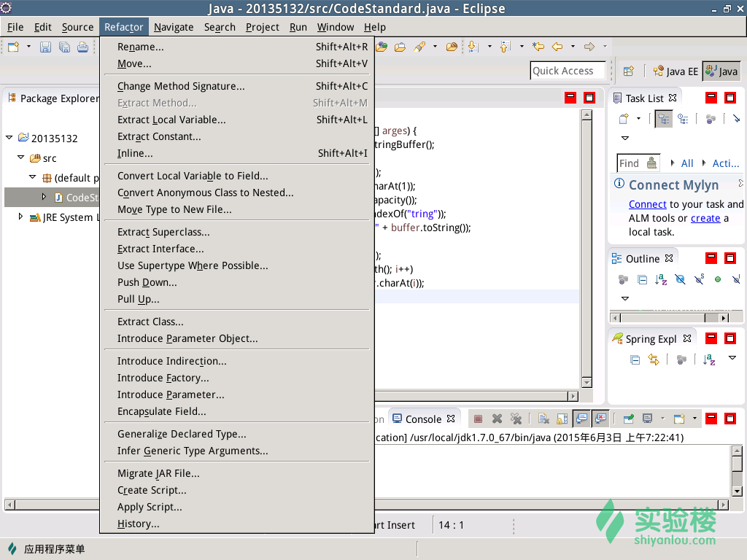Choose Extract Local Variable... menu item
The width and height of the screenshot is (747, 560).
click(237, 120)
